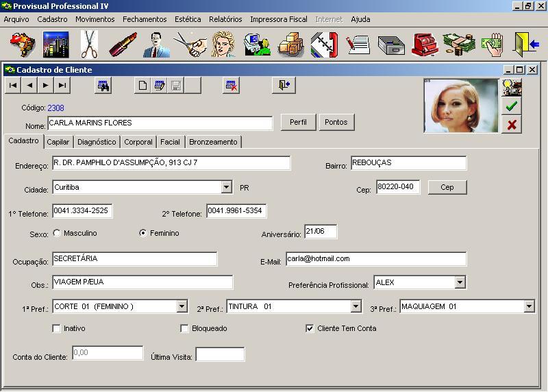Click the green checkmark confirm icon
Viewport: 548px width, 392px height.
pos(511,106)
